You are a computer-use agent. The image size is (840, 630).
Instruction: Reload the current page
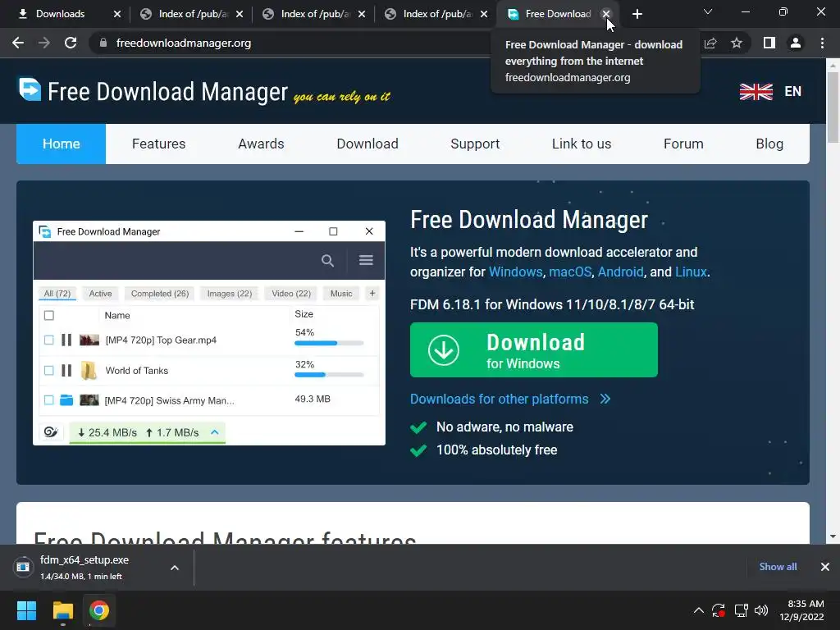[71, 43]
